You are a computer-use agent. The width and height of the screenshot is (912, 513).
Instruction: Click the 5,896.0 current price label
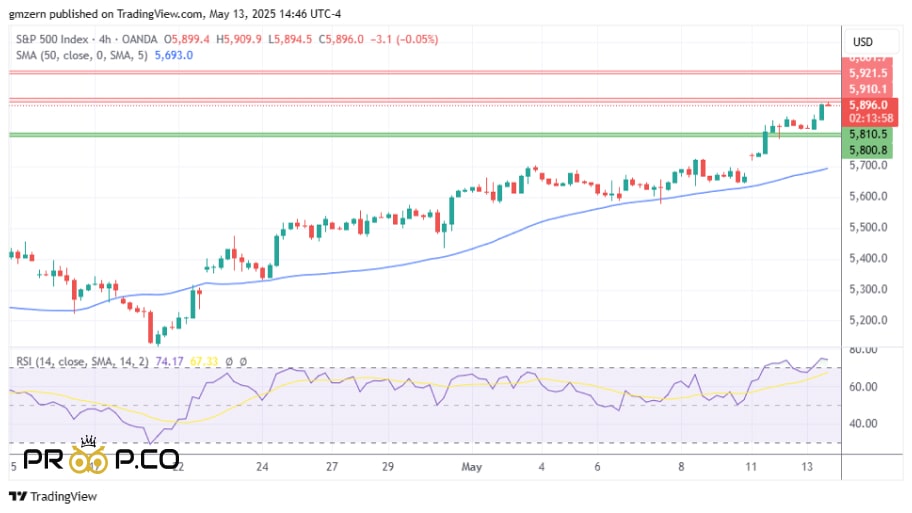pos(868,105)
